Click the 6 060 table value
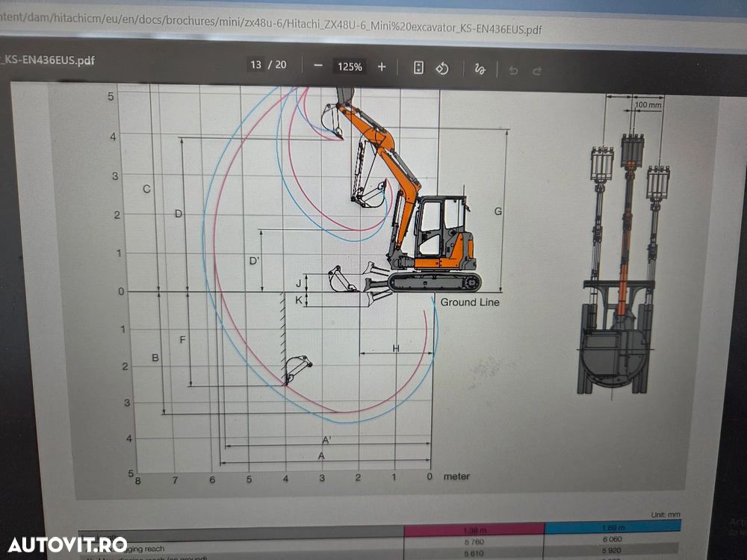Viewport: 747px width, 560px height. pyautogui.click(x=613, y=539)
